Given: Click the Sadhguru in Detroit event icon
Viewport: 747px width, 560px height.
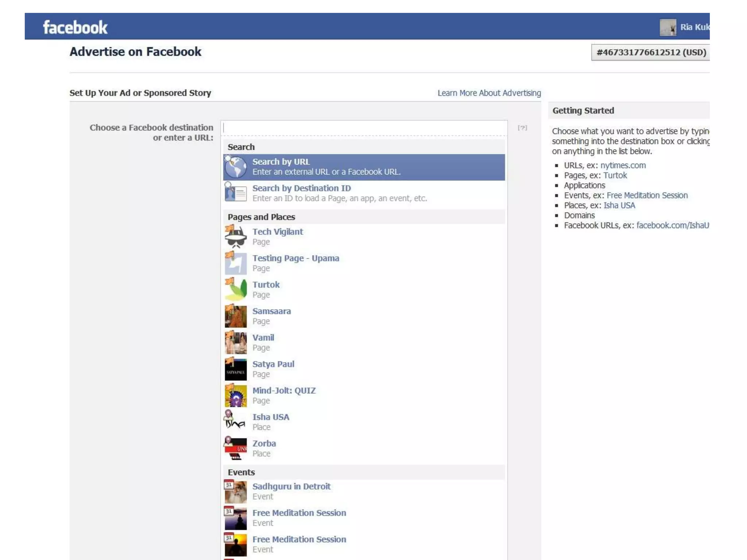Looking at the screenshot, I should [236, 491].
